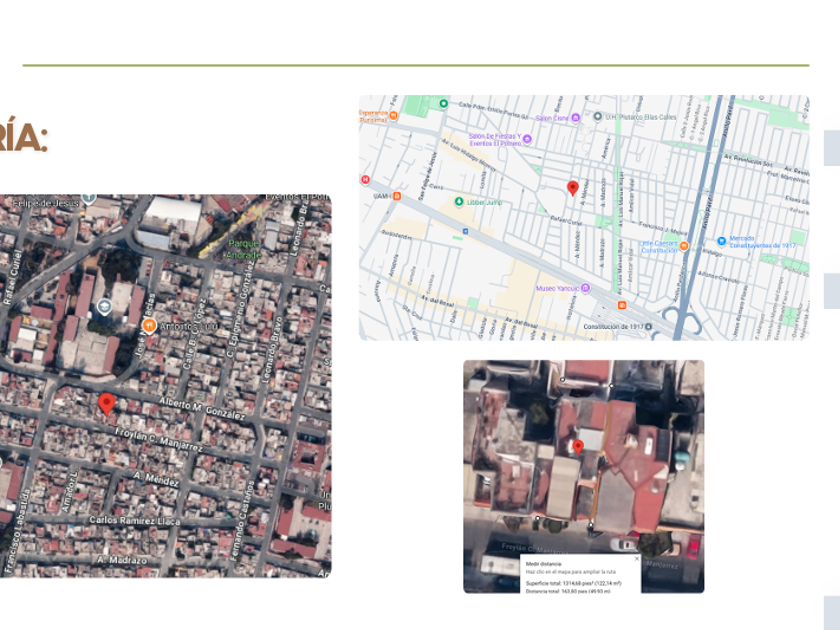Click the Salon Cisne text label
Screen dimensions: 840x630
click(x=552, y=118)
